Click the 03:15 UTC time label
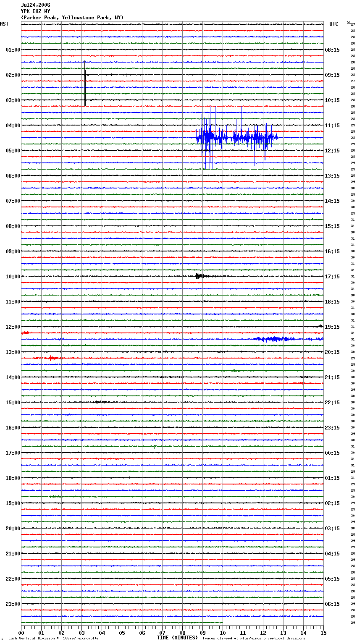Image resolution: width=357 pixels, height=644 pixels. (332, 529)
